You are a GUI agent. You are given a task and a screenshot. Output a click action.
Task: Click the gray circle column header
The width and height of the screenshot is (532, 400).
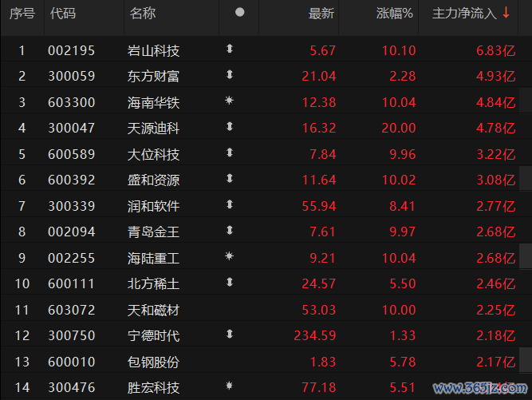pos(240,13)
